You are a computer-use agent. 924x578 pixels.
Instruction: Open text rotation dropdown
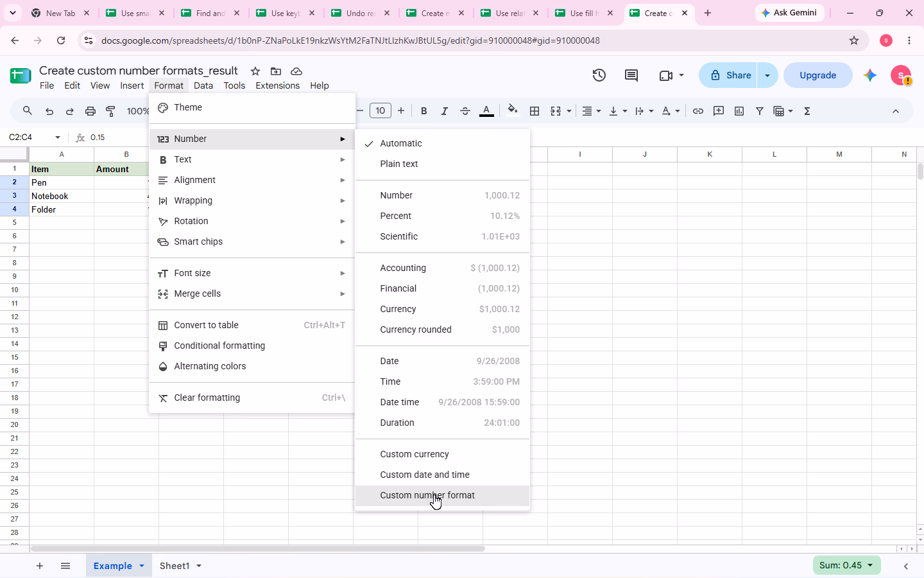(671, 111)
